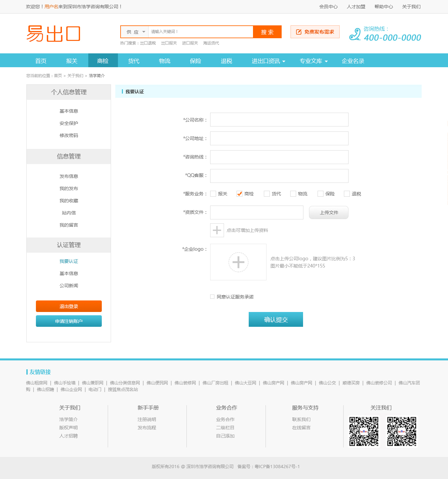Click the 退出登录 button
448x479 pixels.
point(69,306)
